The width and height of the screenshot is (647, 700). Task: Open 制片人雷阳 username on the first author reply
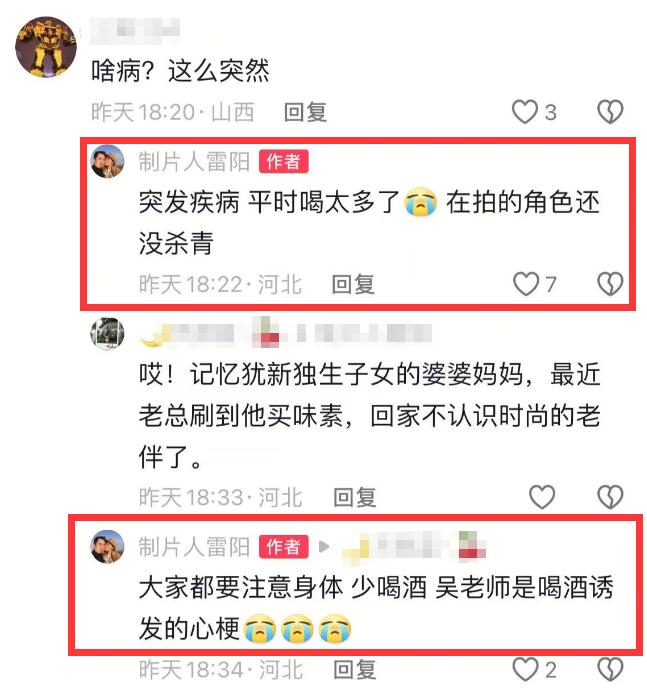tap(194, 161)
